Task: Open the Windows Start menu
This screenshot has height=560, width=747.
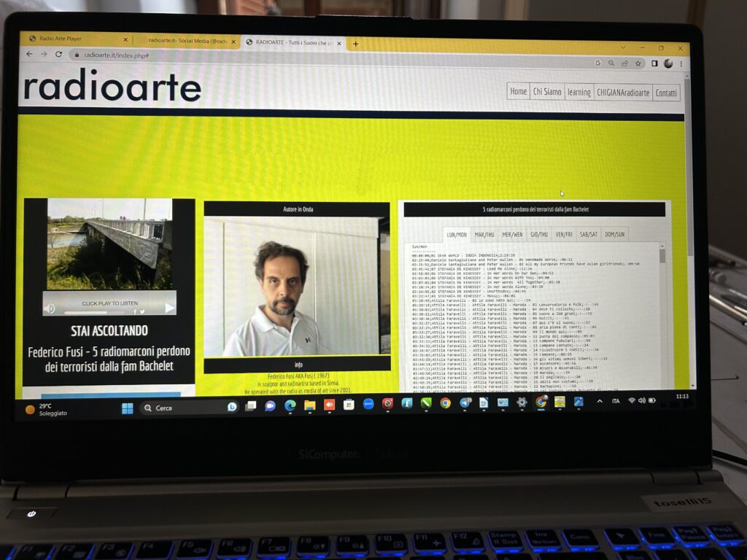Action: [127, 408]
